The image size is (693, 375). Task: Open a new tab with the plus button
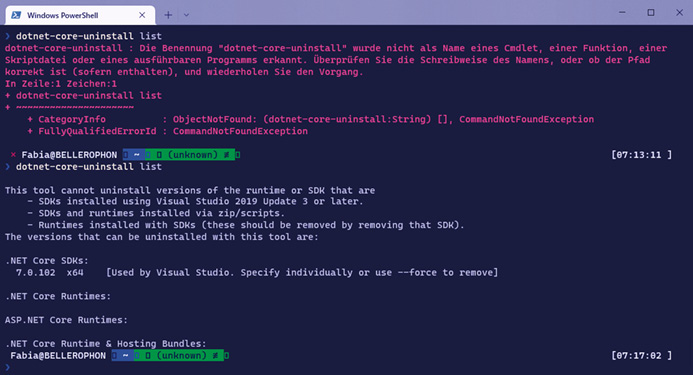coord(168,15)
